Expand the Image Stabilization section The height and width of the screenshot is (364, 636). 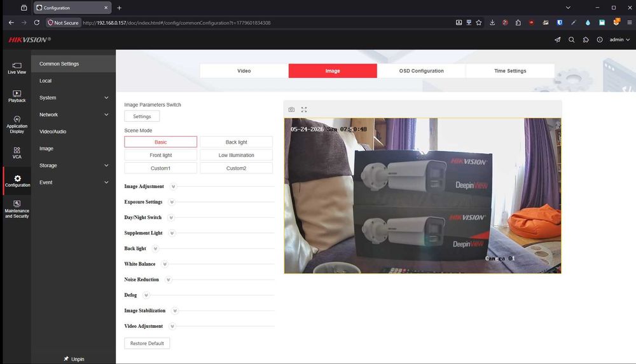click(175, 311)
